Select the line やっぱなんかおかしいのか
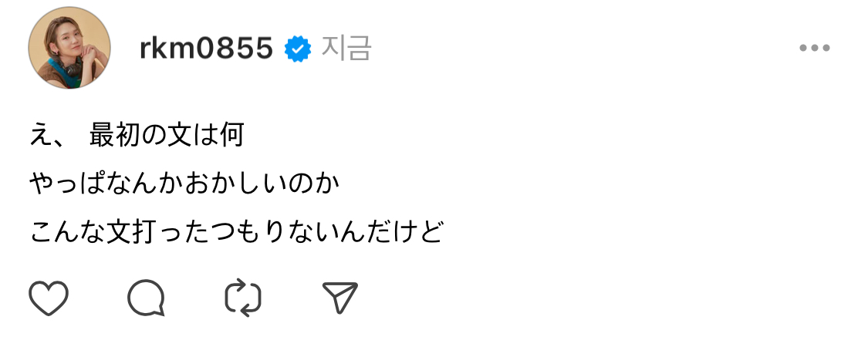Screen dimensions: 868x357 pyautogui.click(x=184, y=184)
